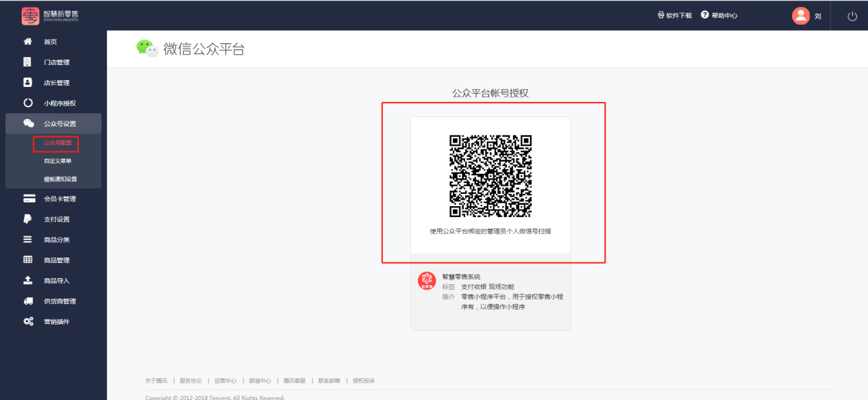Click the 营销插件 gears icon
Viewport: 868px width, 400px height.
(29, 321)
